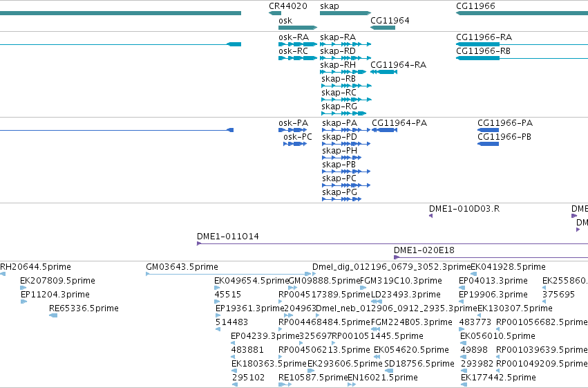The width and height of the screenshot is (588, 388).
Task: Click feature label 49898
Action: pyautogui.click(x=474, y=350)
